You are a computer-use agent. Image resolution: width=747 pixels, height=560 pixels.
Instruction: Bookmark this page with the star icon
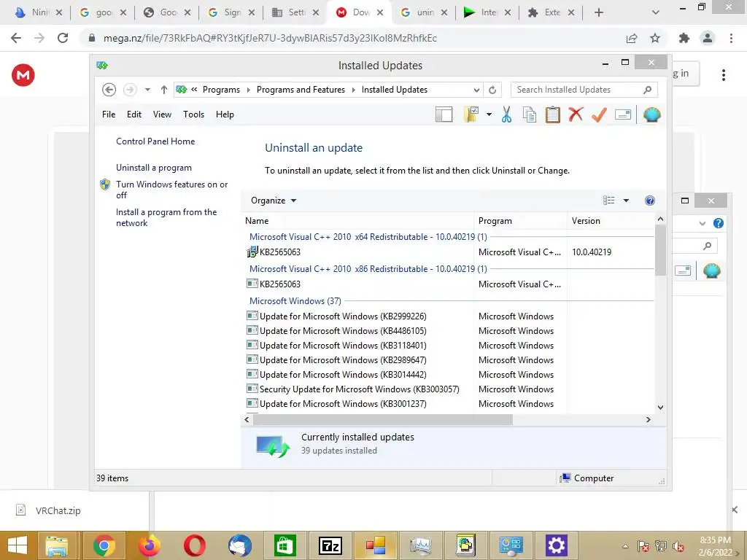tap(655, 38)
